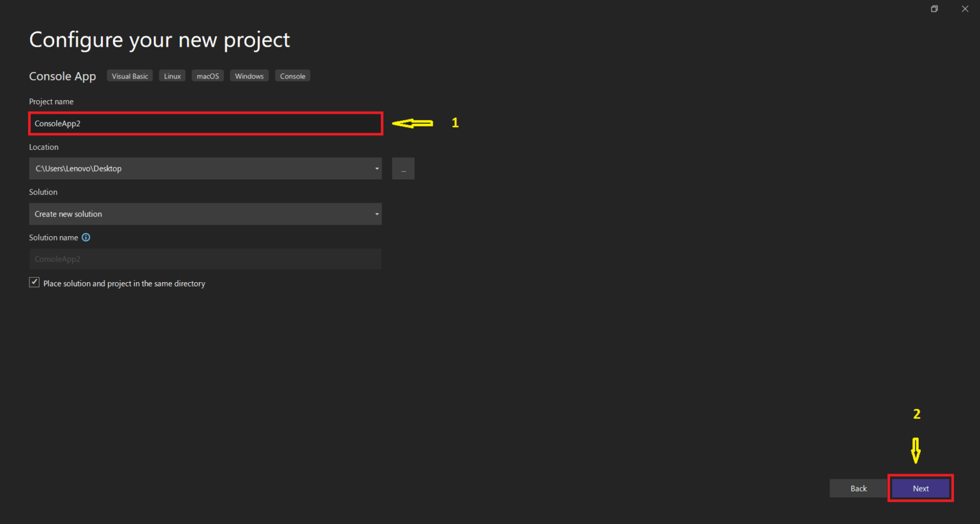Image resolution: width=980 pixels, height=524 pixels.
Task: Click the Solution name info icon
Action: pyautogui.click(x=86, y=237)
